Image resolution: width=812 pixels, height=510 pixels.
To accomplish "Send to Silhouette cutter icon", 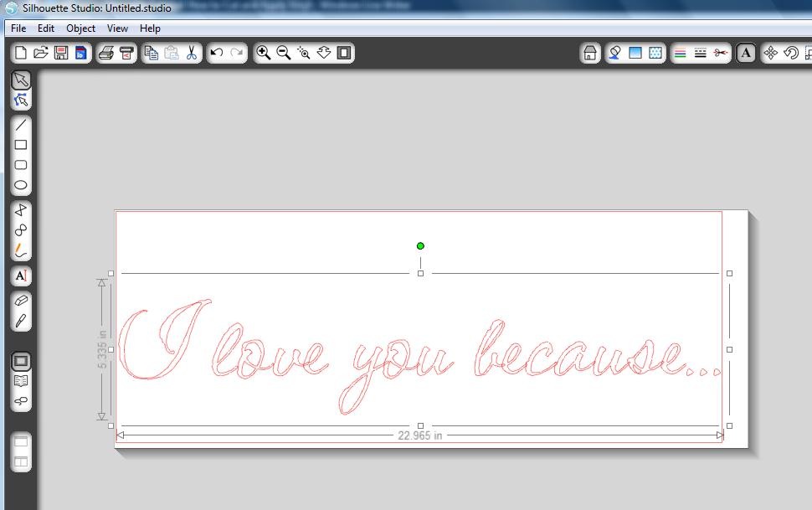I will 126,53.
